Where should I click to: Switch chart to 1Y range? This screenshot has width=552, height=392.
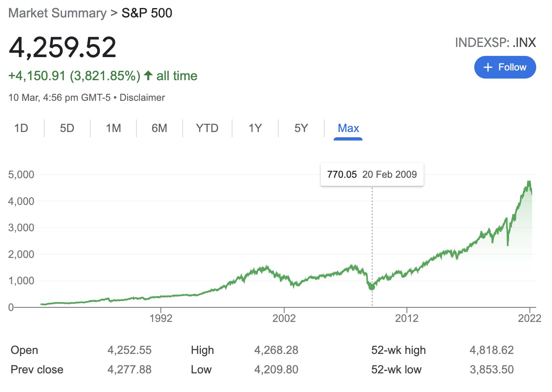[255, 128]
